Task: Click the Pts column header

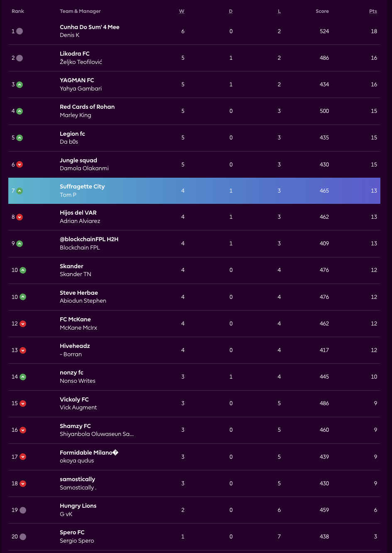Action: click(373, 11)
